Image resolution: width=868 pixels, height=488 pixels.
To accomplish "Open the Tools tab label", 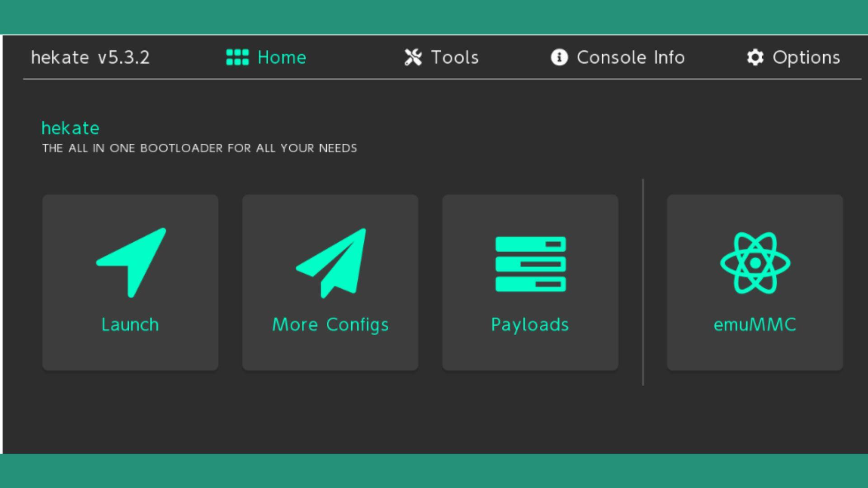I will (455, 57).
